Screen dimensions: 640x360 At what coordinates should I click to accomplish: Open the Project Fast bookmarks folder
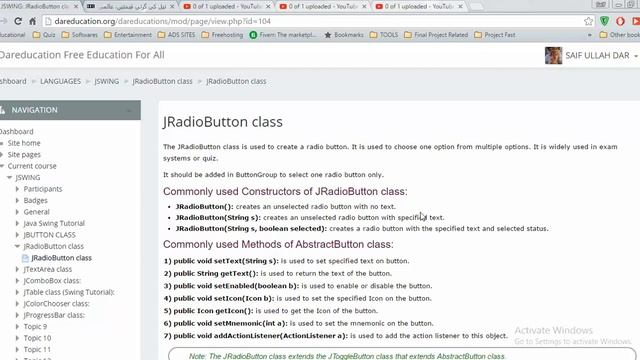point(495,35)
